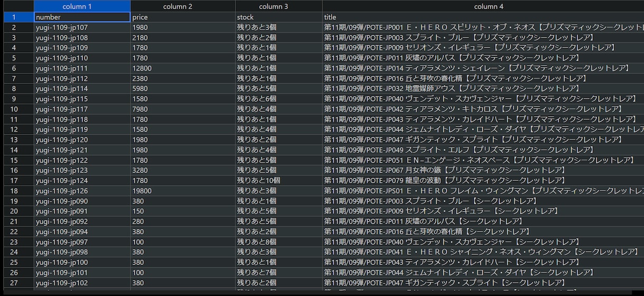Select cell yugi-1109-jp090

(82, 201)
